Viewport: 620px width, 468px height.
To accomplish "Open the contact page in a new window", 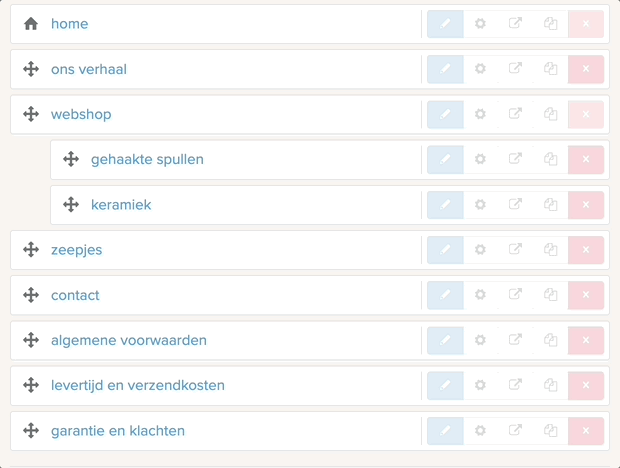I will [x=515, y=295].
